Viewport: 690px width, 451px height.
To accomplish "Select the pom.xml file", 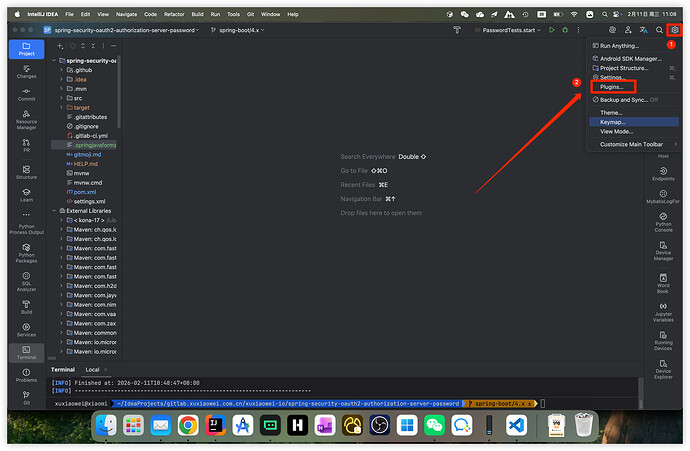I will (x=87, y=191).
